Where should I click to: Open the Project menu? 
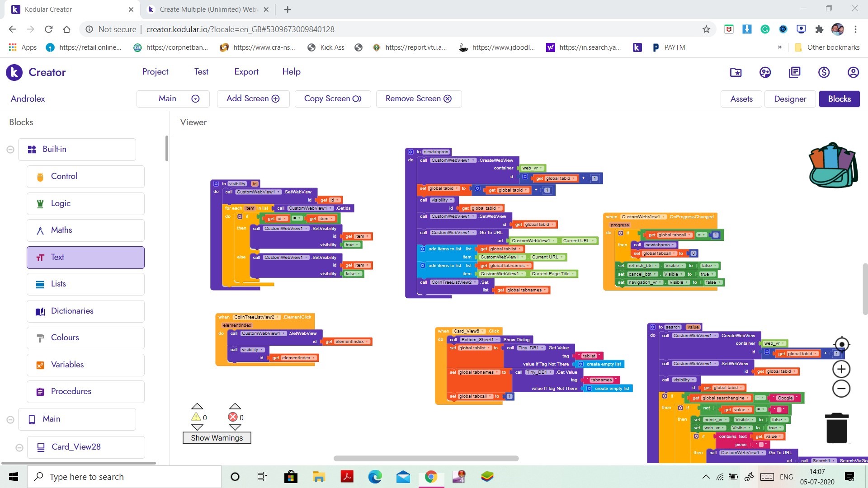tap(155, 71)
